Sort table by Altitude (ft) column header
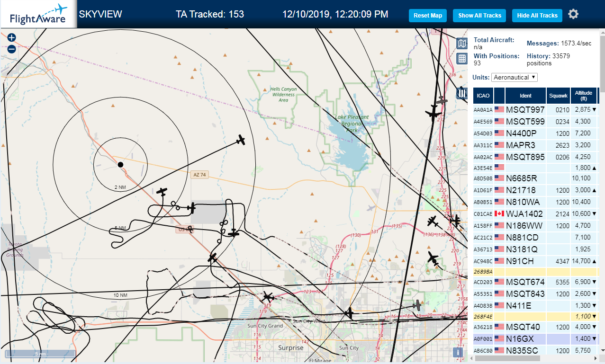Screen dimensions: 605x364 pos(584,96)
